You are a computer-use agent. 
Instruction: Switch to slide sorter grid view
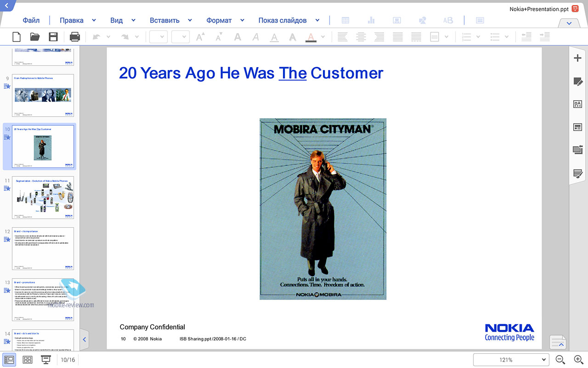click(x=28, y=360)
